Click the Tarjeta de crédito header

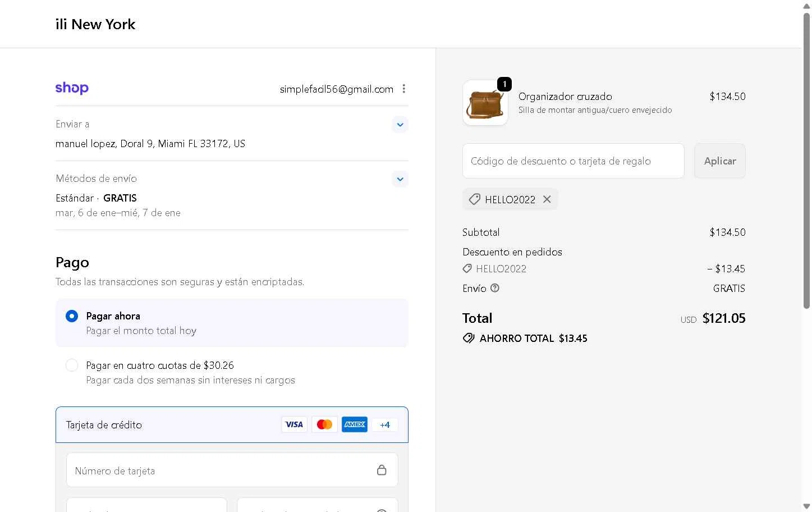[x=232, y=425]
